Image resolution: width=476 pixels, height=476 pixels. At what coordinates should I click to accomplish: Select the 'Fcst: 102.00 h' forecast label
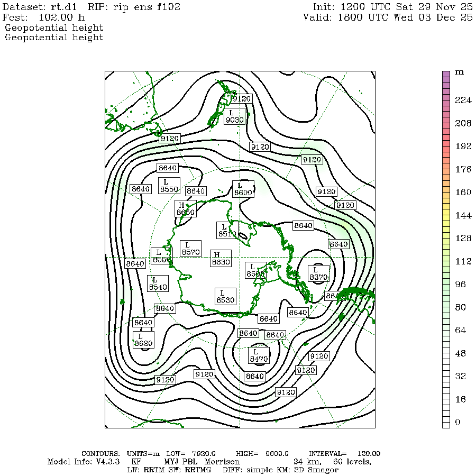click(x=43, y=17)
